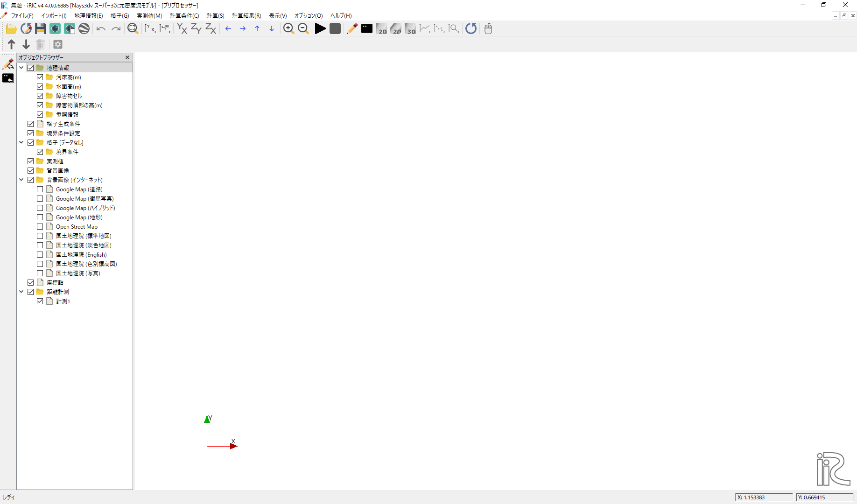Collapse the 地理情報 tree node

click(x=21, y=68)
